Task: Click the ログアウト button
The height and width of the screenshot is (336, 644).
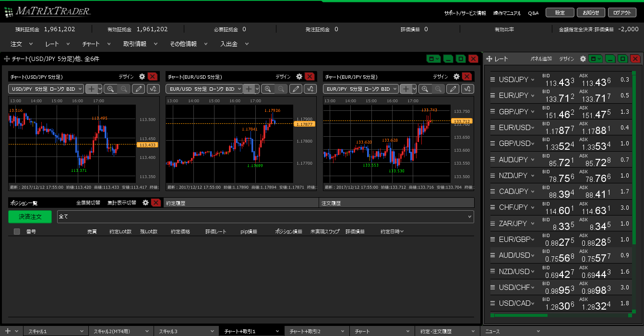Action: pyautogui.click(x=622, y=13)
